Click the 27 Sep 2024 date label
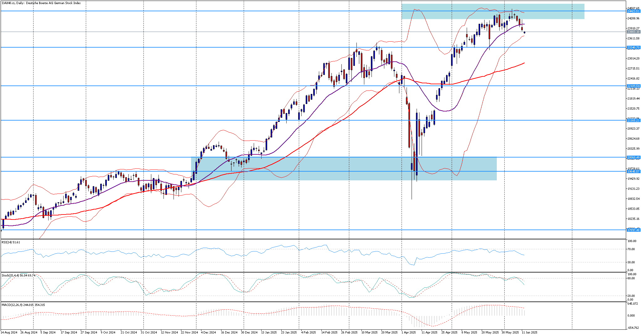Viewport: 644px width, 336px height. (x=89, y=333)
